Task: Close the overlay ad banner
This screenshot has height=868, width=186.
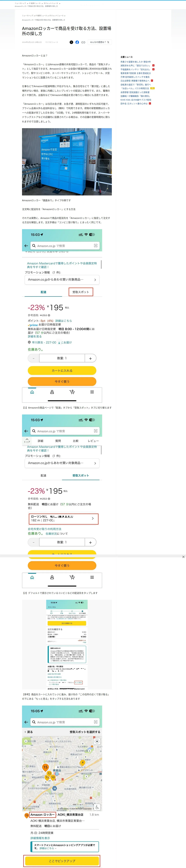Action: coord(183,557)
